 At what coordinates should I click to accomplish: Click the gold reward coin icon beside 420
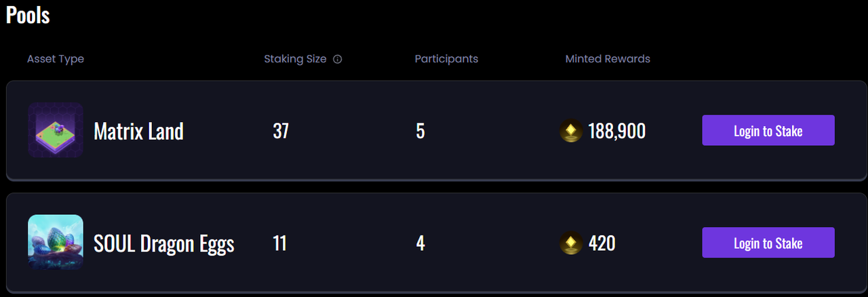pyautogui.click(x=572, y=243)
